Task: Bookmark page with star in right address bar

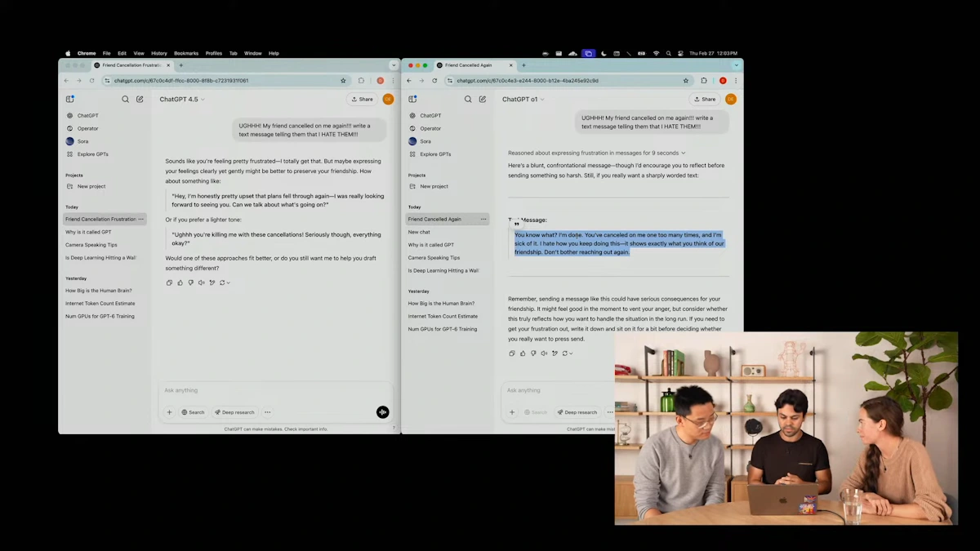Action: [x=686, y=81]
